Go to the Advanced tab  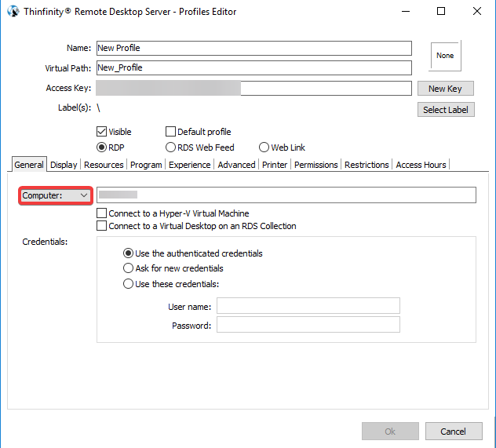[x=236, y=165]
